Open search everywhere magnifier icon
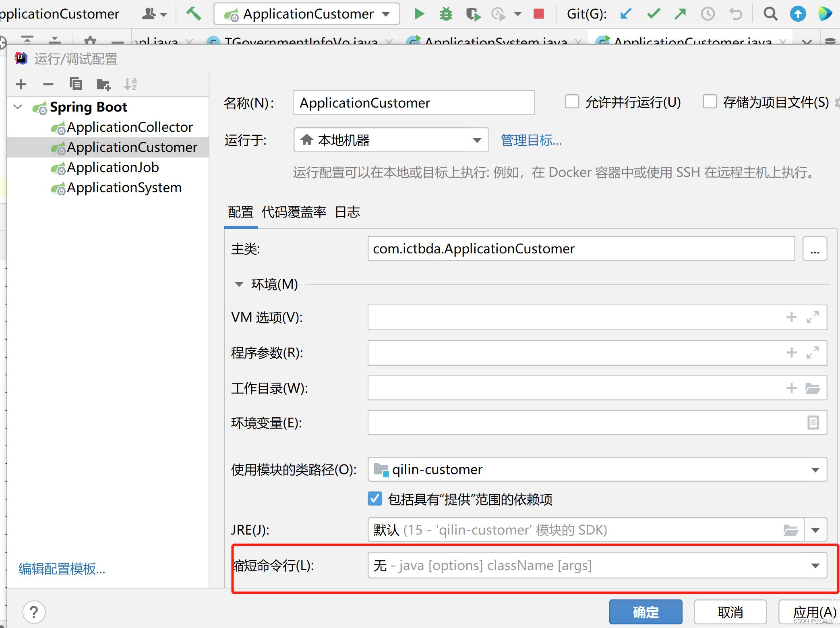Screen dimensions: 840x628 tap(770, 14)
